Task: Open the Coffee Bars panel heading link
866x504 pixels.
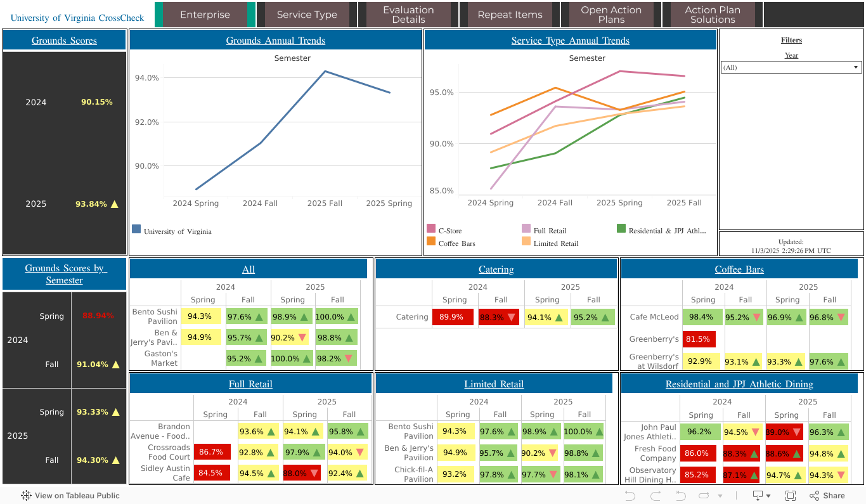Action: pyautogui.click(x=739, y=269)
